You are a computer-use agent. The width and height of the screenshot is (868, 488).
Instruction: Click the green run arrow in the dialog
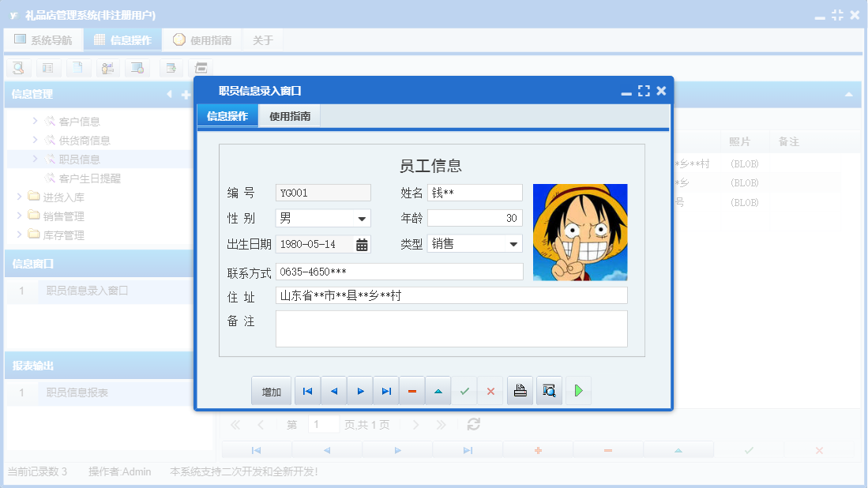coord(578,390)
